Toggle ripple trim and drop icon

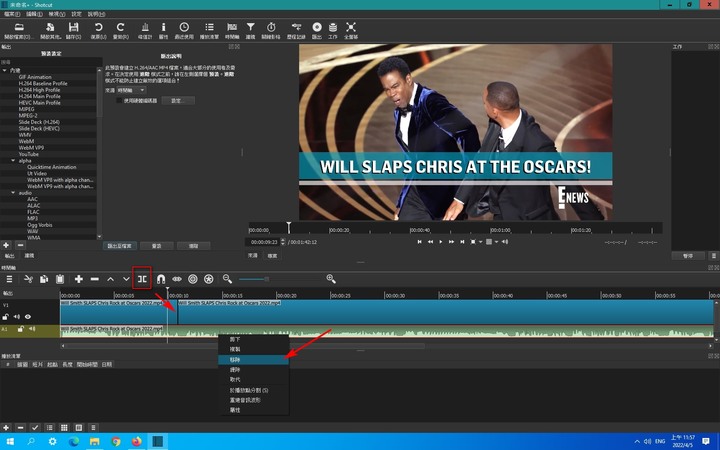tap(193, 279)
